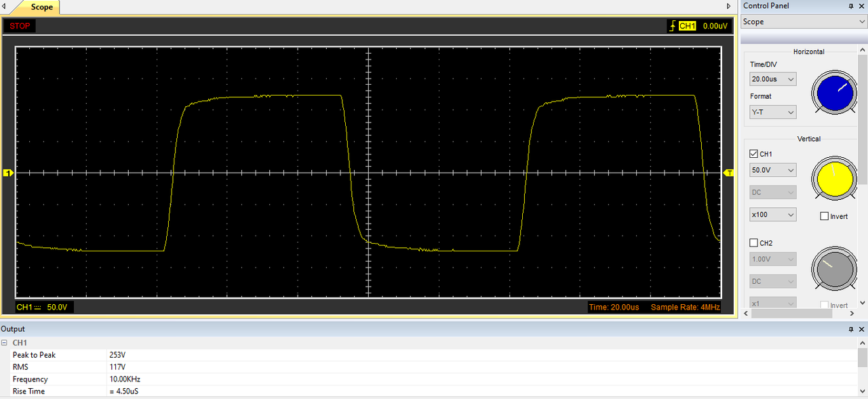Viewport: 868px width, 399px height.
Task: Collapse the CH1 output measurements group
Action: pyautogui.click(x=4, y=343)
